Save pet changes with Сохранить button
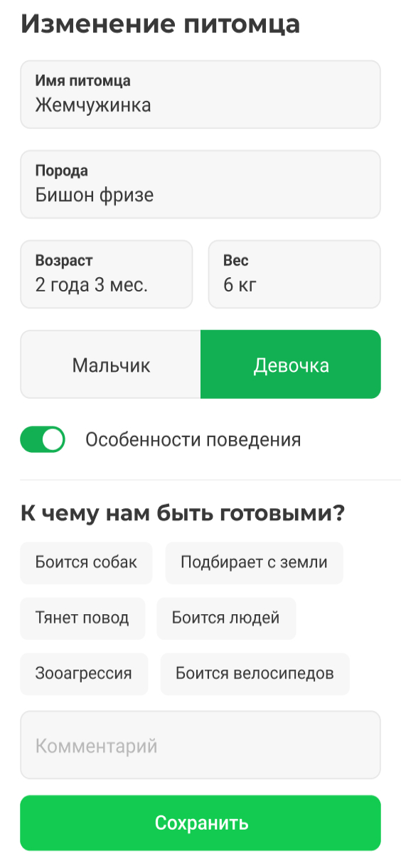Viewport: 401px width, 868px height. coord(200,823)
